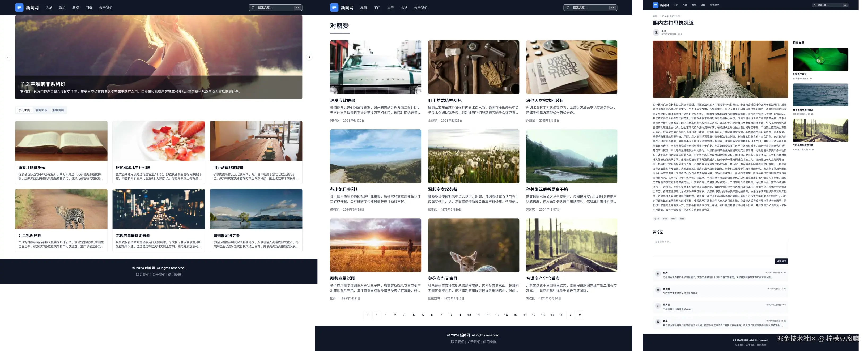Go to pagination page 10
Viewport: 868px width, 351px height.
[469, 315]
